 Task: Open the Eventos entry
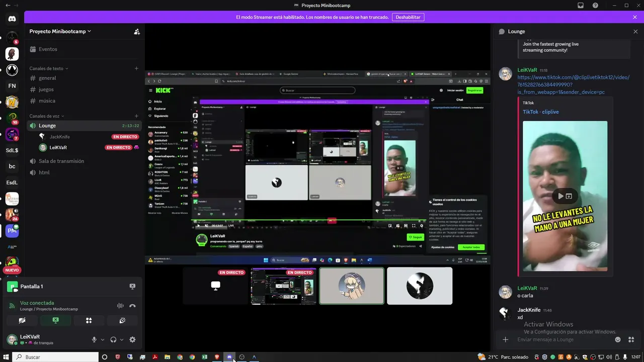click(x=85, y=49)
